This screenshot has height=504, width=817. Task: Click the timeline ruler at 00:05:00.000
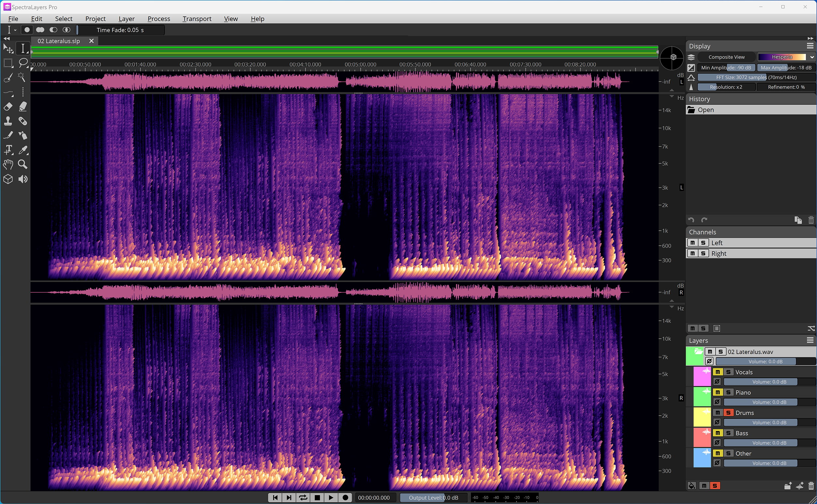(360, 65)
